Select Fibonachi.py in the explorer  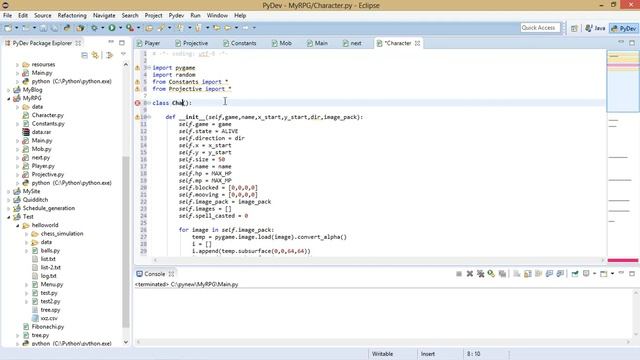click(x=48, y=327)
